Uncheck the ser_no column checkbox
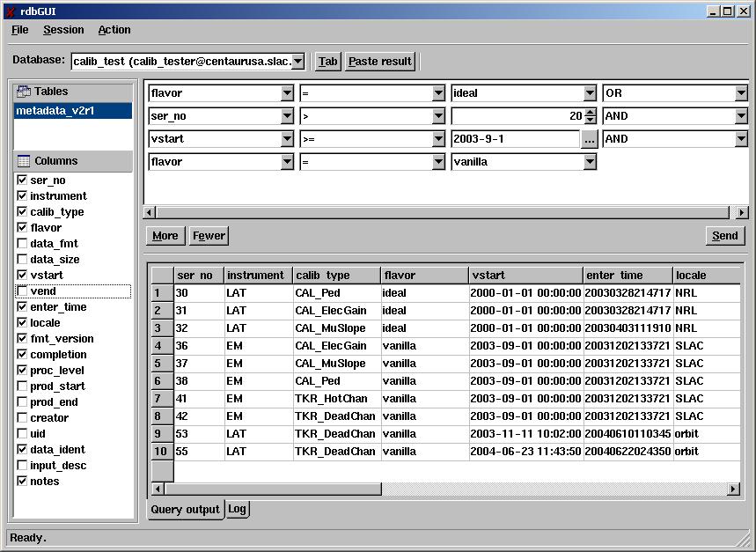 22,180
